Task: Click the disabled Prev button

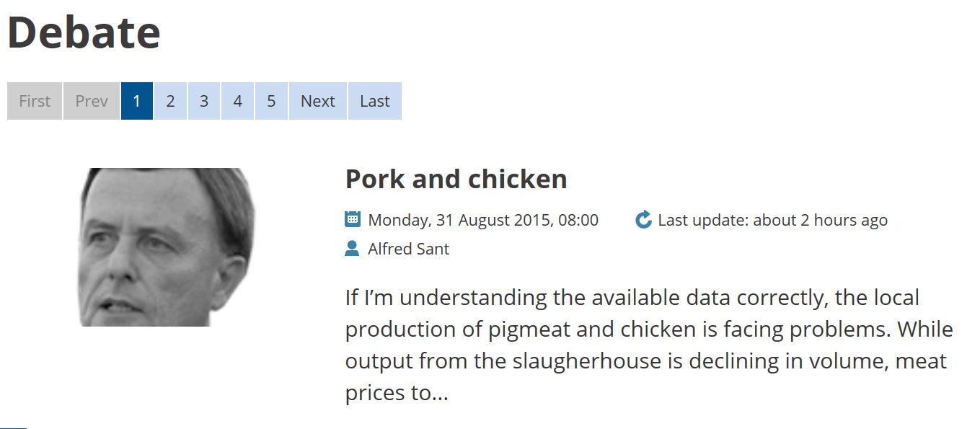Action: [x=92, y=101]
